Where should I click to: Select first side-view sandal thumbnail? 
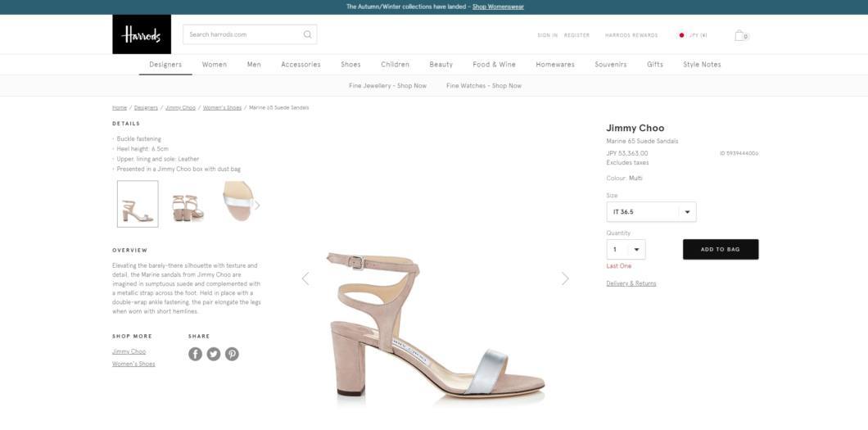[x=138, y=204]
